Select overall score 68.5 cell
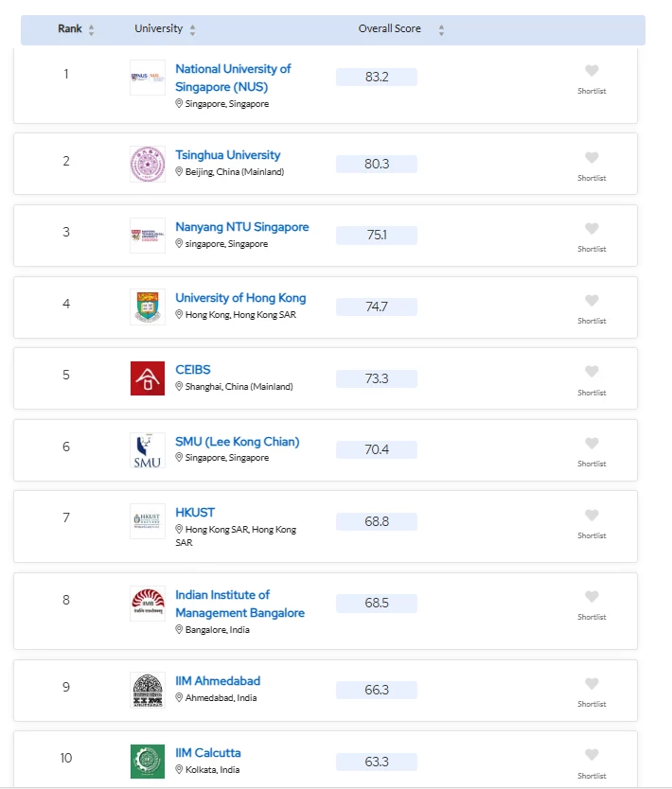Screen dimensions: 672x789 [377, 603]
